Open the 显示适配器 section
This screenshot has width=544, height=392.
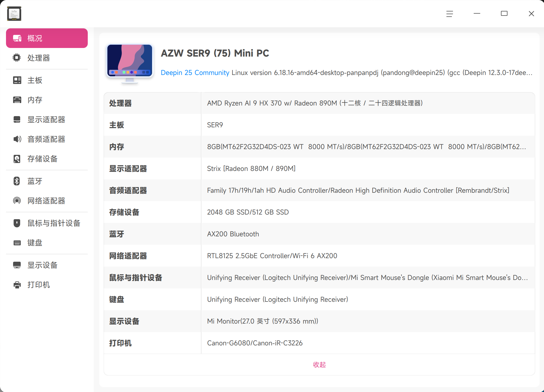coord(46,119)
